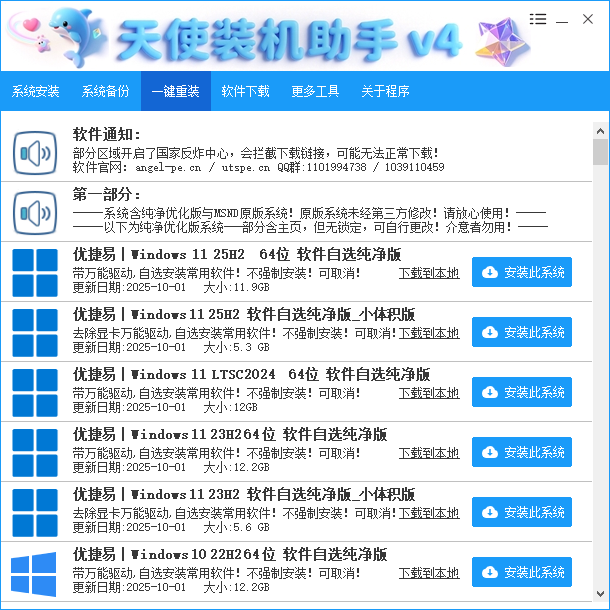Click the 第一部分 heading text
This screenshot has width=610, height=610.
pos(106,195)
